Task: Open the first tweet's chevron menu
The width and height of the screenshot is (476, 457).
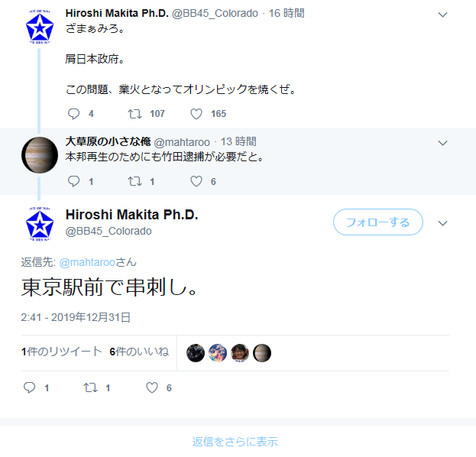Action: pos(443,15)
